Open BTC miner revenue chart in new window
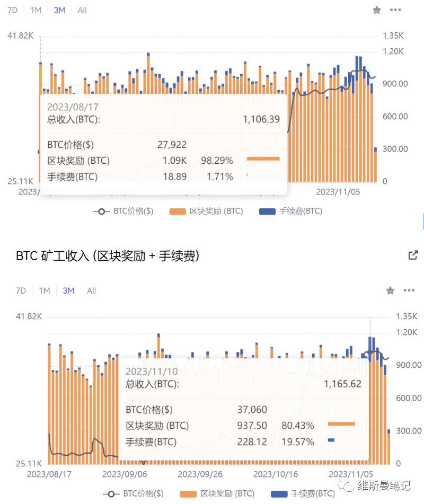The width and height of the screenshot is (424, 504). click(x=413, y=255)
